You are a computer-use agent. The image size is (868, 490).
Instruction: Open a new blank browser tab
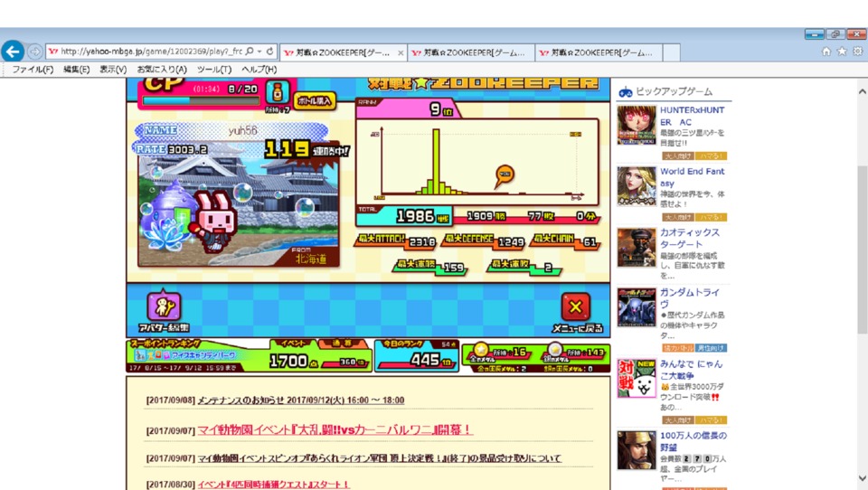click(671, 52)
